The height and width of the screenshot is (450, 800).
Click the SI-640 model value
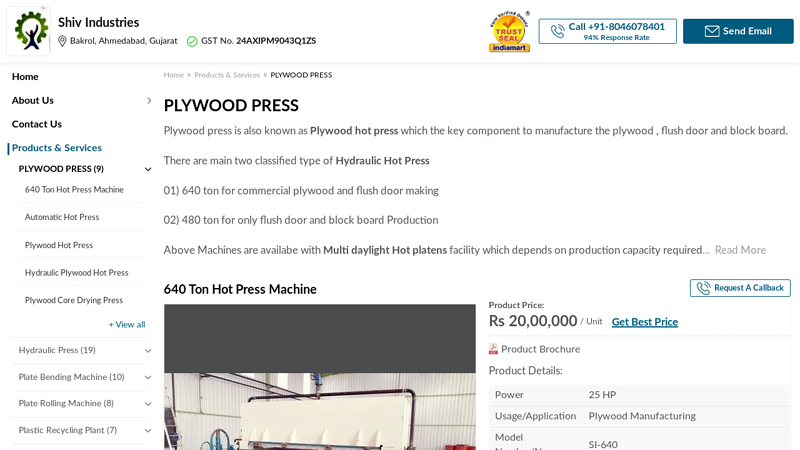coord(603,444)
